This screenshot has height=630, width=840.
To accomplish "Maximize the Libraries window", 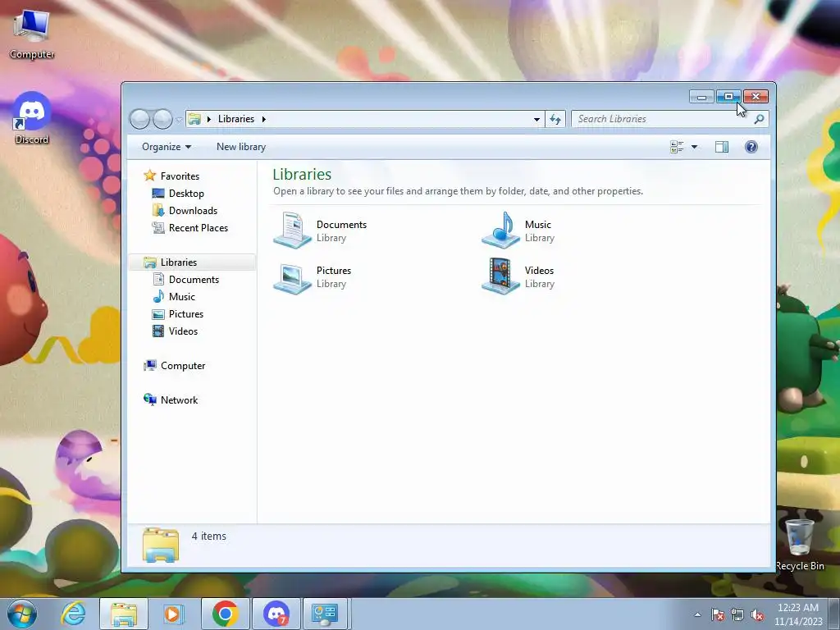I will pos(728,97).
